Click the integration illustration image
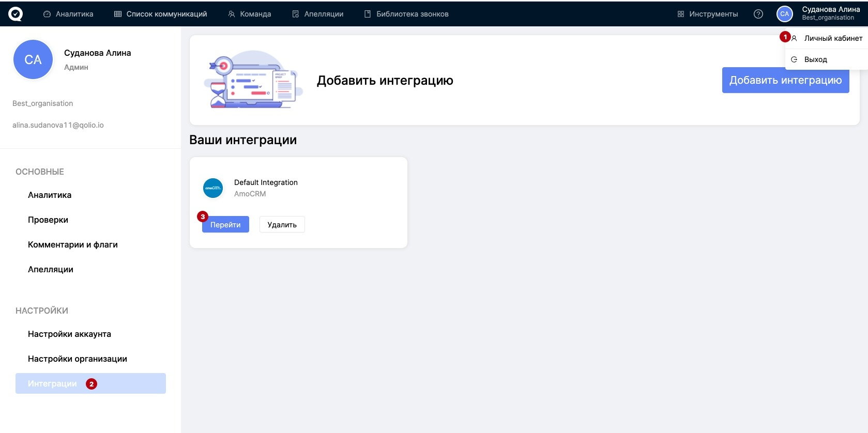Image resolution: width=868 pixels, height=433 pixels. point(253,80)
